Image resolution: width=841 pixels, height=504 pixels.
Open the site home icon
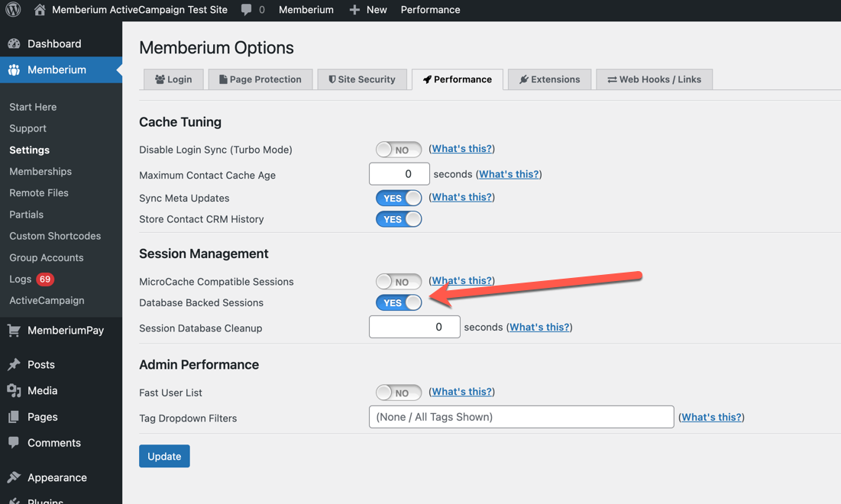click(39, 10)
